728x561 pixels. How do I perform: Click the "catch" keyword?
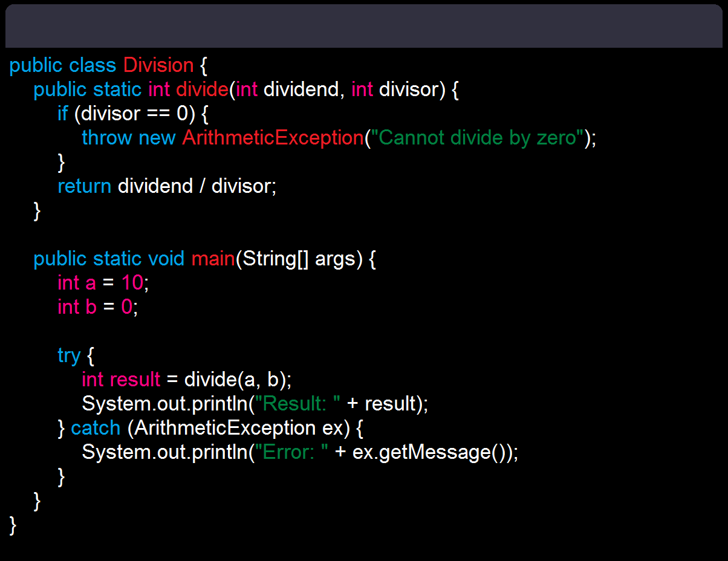click(96, 428)
